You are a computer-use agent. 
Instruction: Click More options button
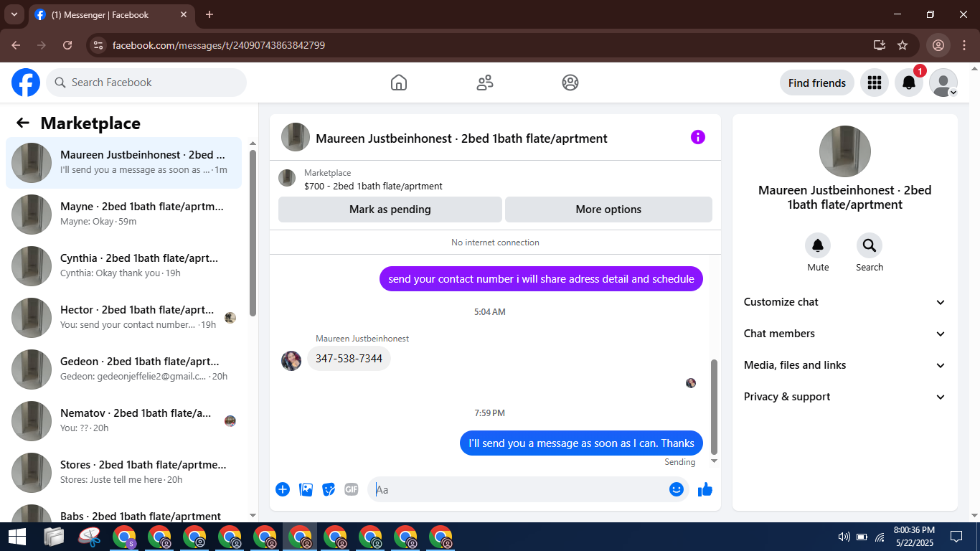[608, 209]
